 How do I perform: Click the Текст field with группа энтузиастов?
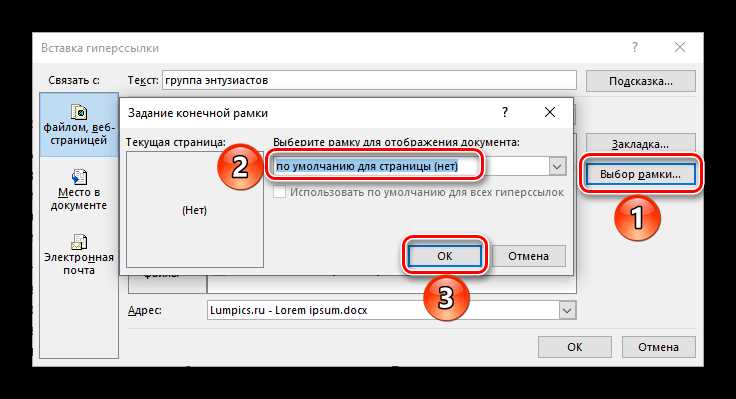[x=369, y=80]
